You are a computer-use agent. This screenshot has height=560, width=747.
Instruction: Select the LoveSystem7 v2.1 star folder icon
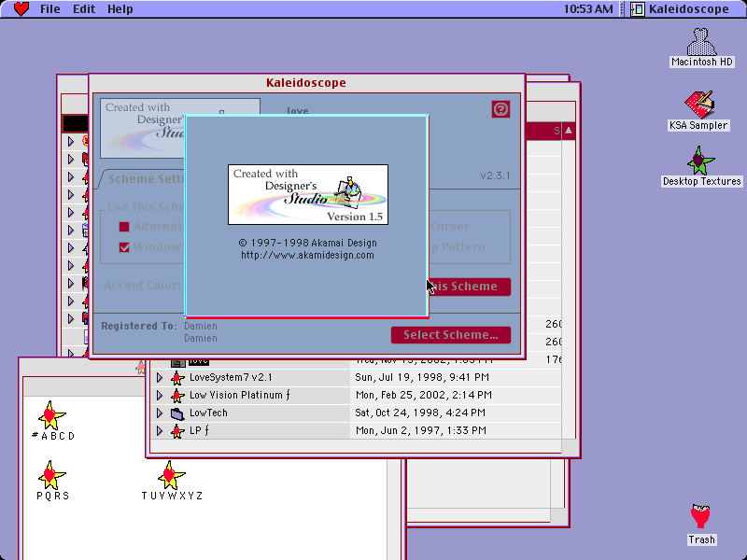pyautogui.click(x=177, y=378)
